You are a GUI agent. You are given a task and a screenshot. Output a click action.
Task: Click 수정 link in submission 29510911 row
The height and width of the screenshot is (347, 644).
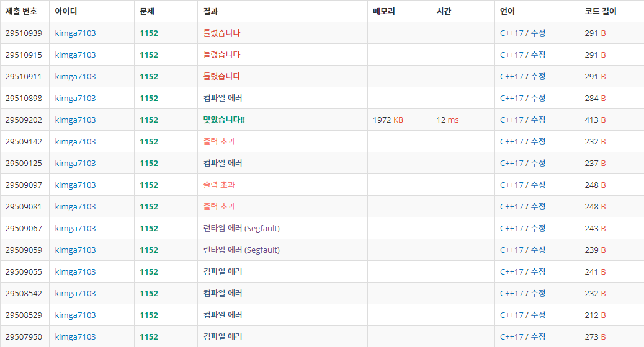538,77
